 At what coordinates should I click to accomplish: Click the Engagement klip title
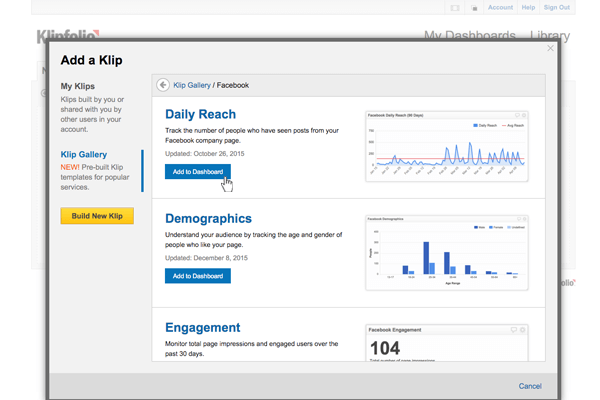click(x=202, y=327)
